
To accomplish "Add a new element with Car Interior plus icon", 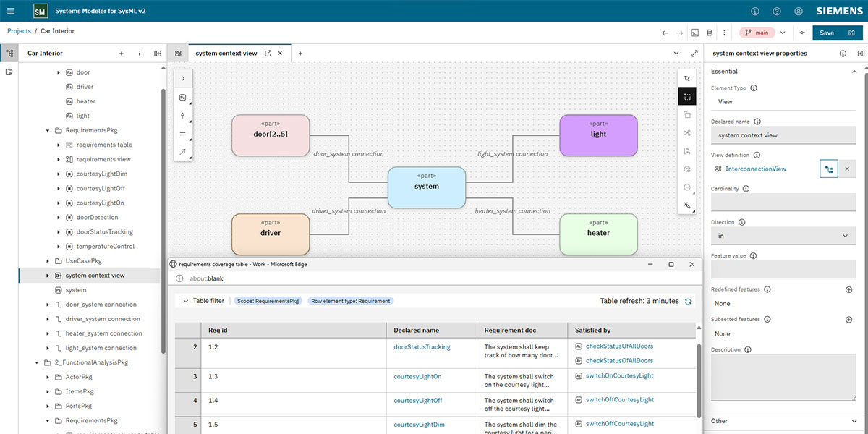I will point(122,53).
